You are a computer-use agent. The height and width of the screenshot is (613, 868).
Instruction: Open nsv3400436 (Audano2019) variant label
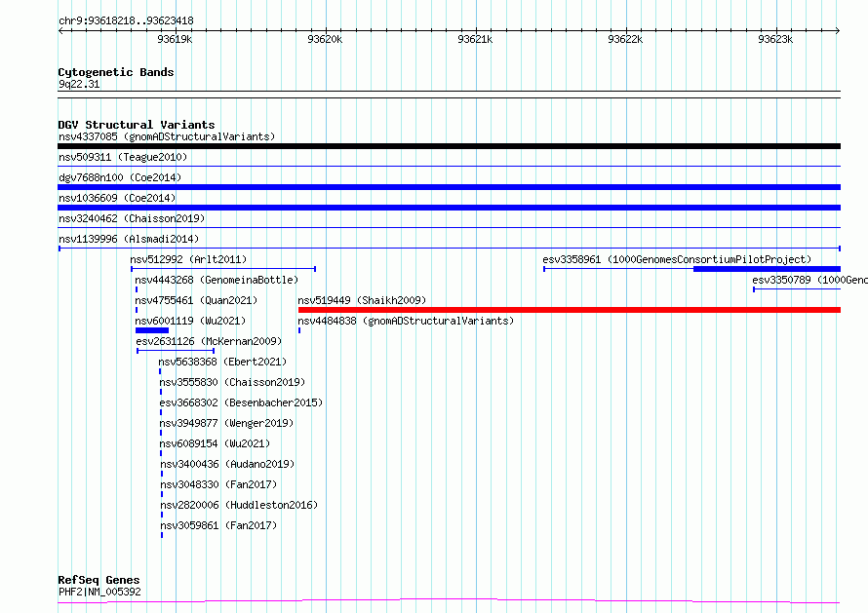pyautogui.click(x=227, y=464)
